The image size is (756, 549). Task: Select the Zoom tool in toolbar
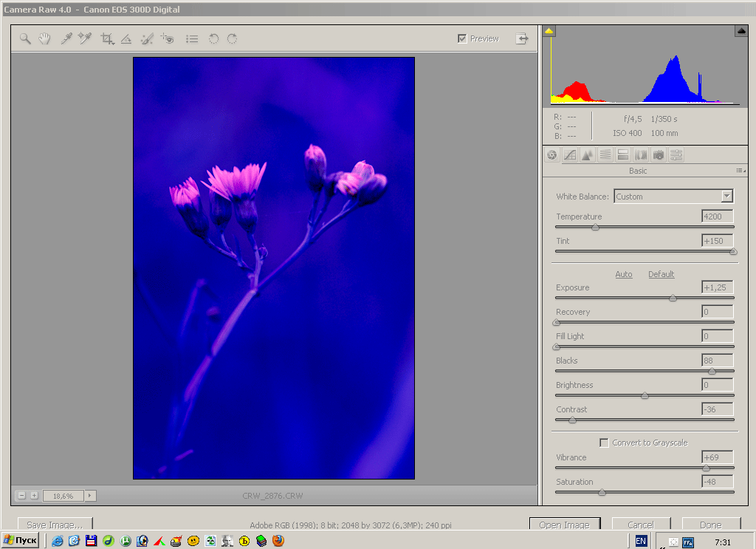[25, 39]
